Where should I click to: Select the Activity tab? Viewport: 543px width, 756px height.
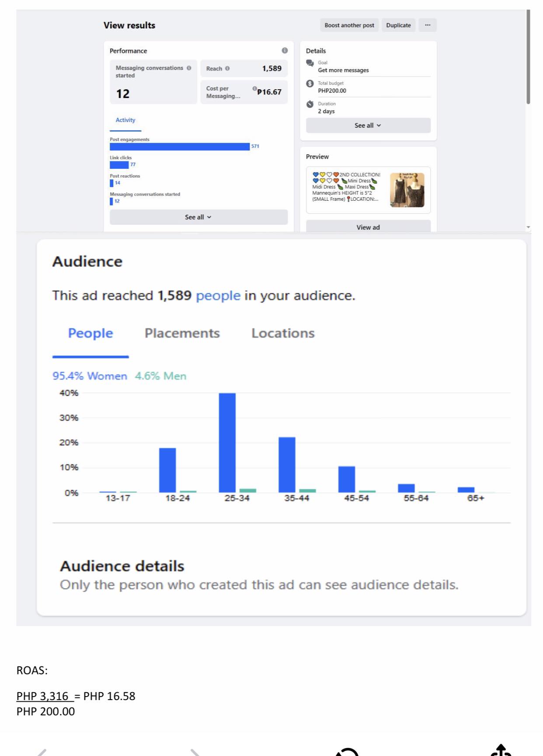coord(125,120)
